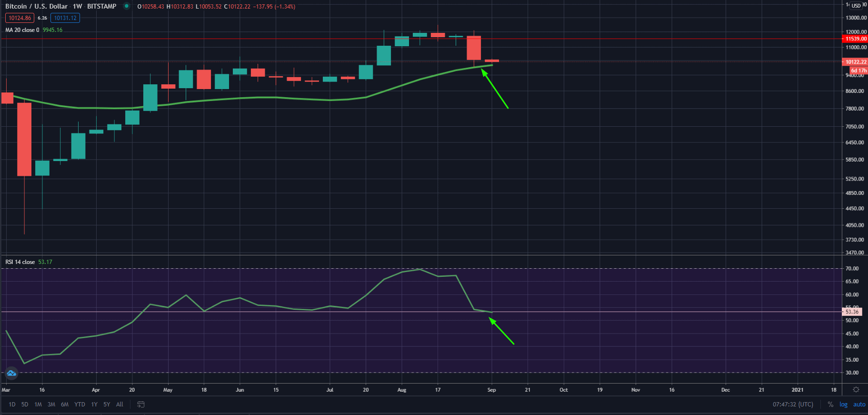Screen dimensions: 868x415
Task: Click the RSI 53.36 level label
Action: [852, 312]
